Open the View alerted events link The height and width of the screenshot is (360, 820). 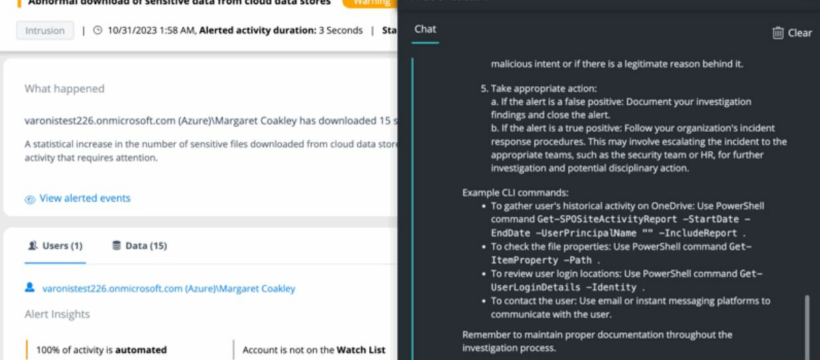(85, 198)
